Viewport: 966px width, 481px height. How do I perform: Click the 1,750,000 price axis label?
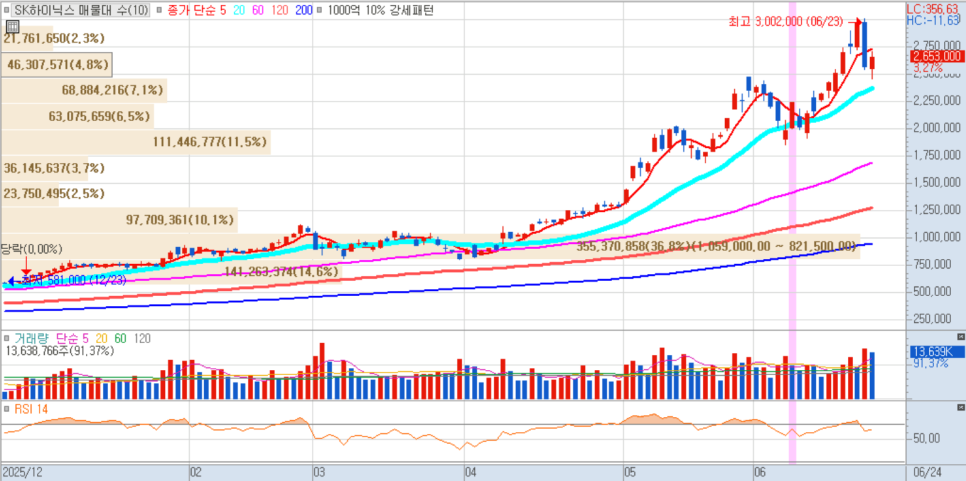[x=935, y=155]
